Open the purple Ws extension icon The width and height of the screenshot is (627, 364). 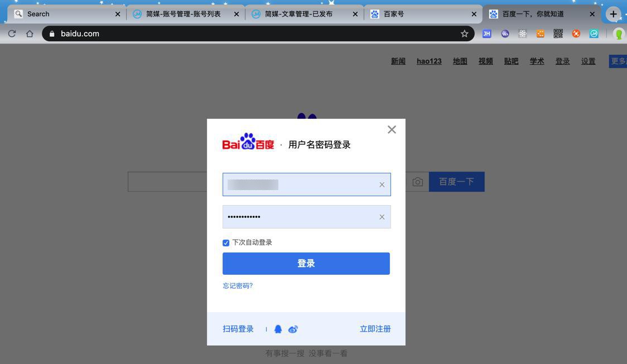[505, 33]
